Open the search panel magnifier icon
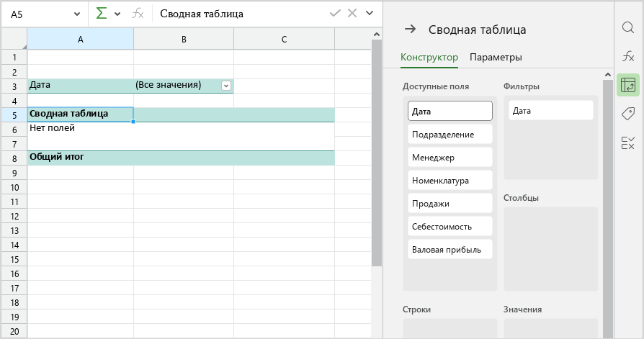This screenshot has height=339, width=644. coord(628,27)
